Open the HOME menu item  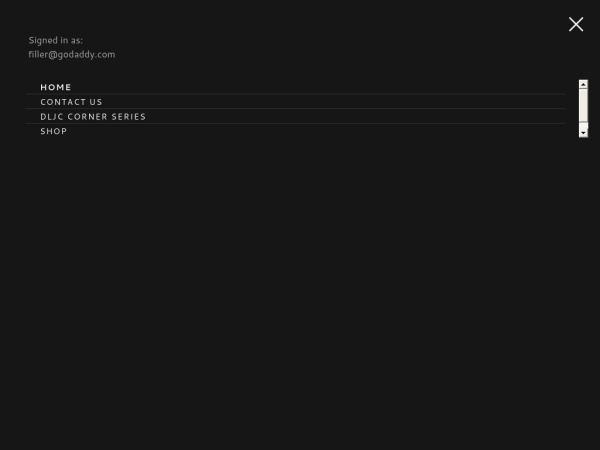pos(56,87)
